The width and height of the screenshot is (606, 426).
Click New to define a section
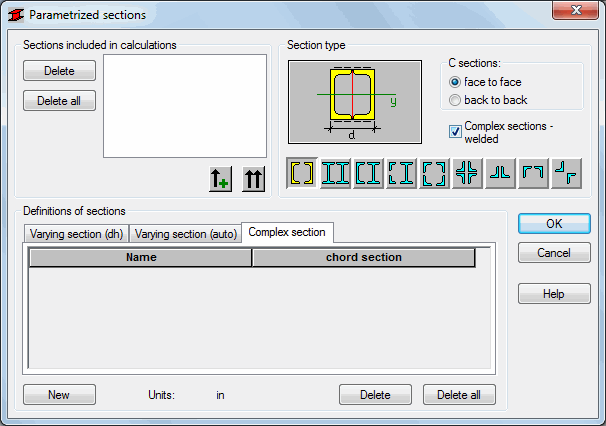59,395
